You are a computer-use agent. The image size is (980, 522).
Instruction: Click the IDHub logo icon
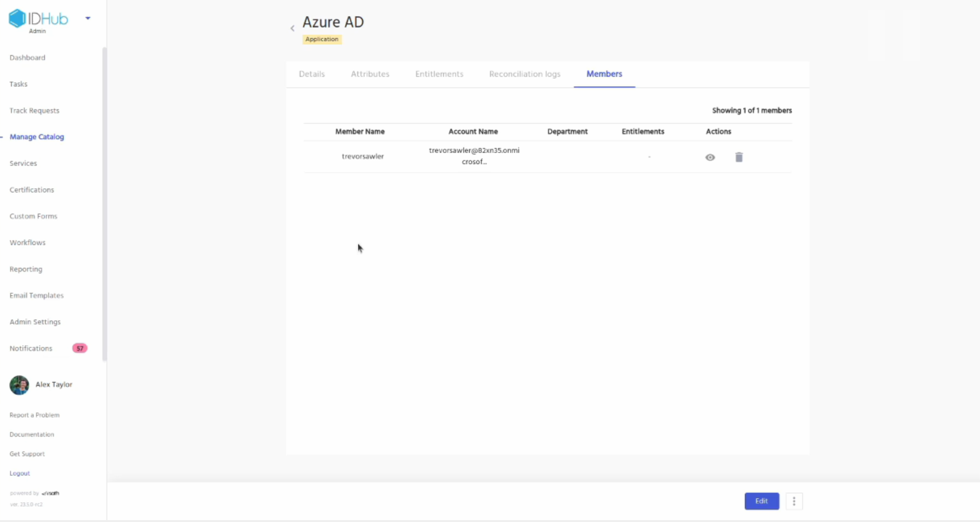click(x=17, y=19)
